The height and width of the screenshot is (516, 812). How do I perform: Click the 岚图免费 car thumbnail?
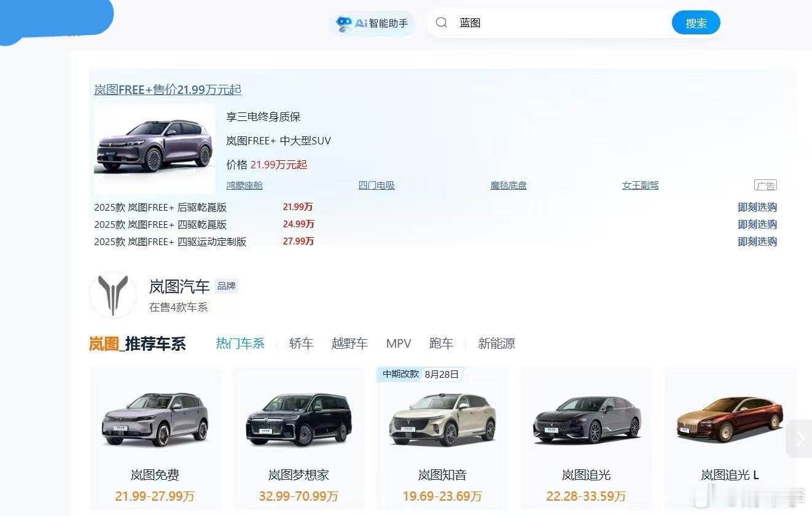(155, 420)
